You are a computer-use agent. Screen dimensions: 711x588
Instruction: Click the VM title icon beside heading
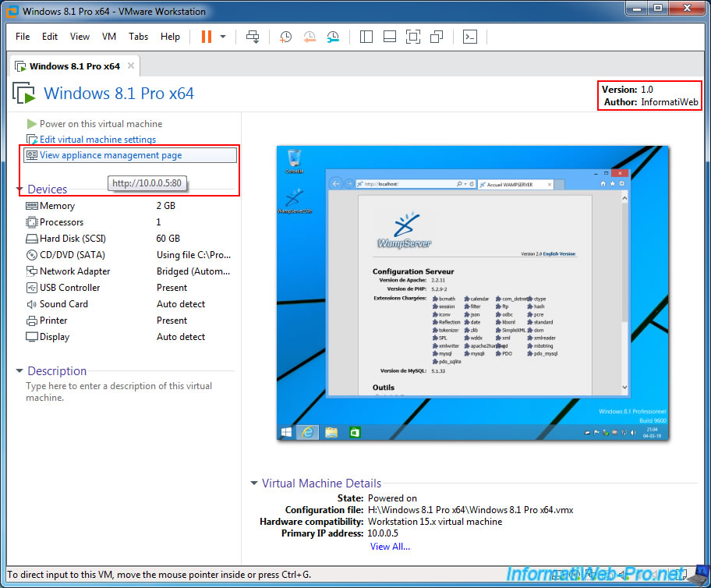[x=23, y=93]
